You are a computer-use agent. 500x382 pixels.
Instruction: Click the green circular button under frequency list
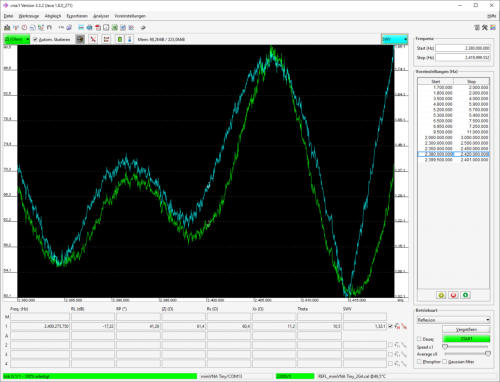466,295
